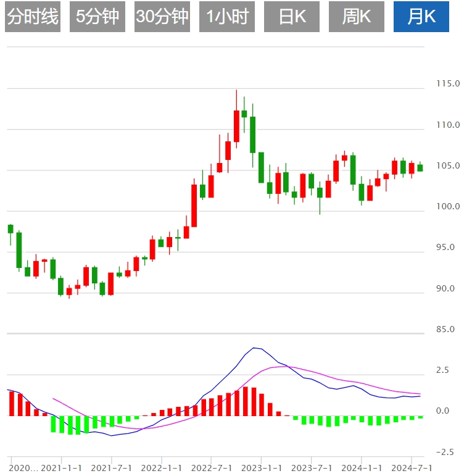The width and height of the screenshot is (472, 476).
Task: Click the 105.0 price axis label
Action: point(448,165)
